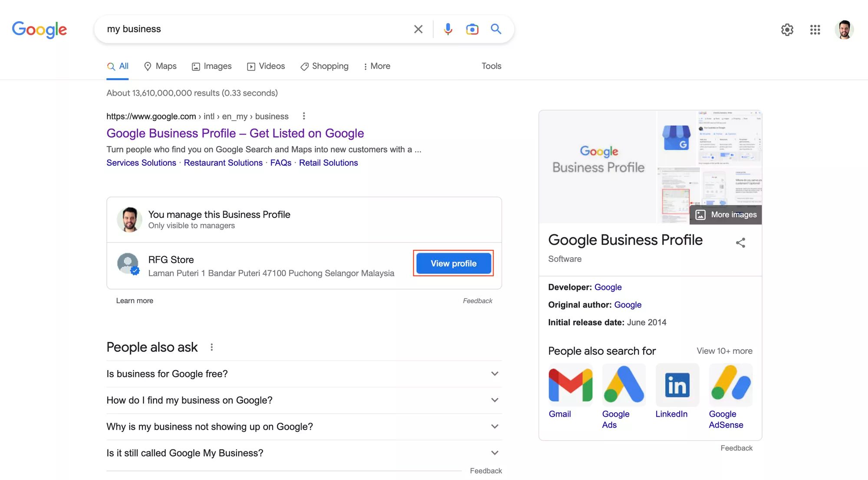Click the Gmail icon in suggestions
Viewport: 868px width, 480px height.
(x=570, y=384)
